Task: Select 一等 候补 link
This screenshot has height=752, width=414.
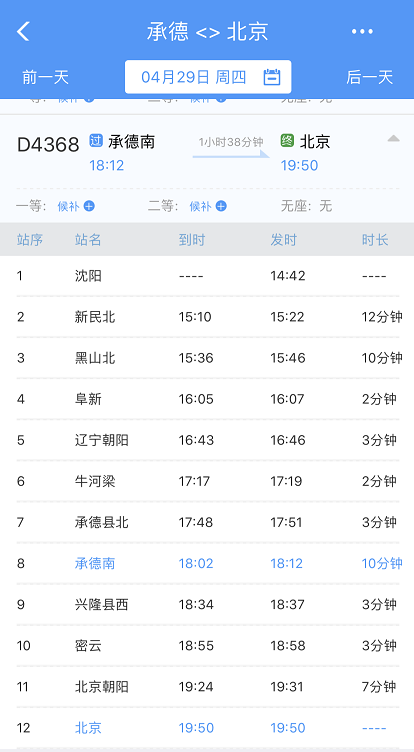Action: click(67, 206)
